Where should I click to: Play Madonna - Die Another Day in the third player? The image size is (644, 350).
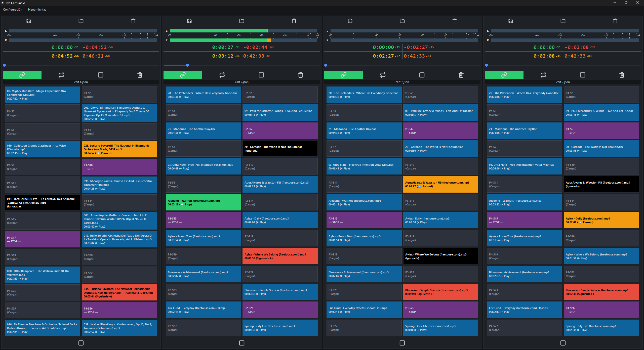pos(364,131)
